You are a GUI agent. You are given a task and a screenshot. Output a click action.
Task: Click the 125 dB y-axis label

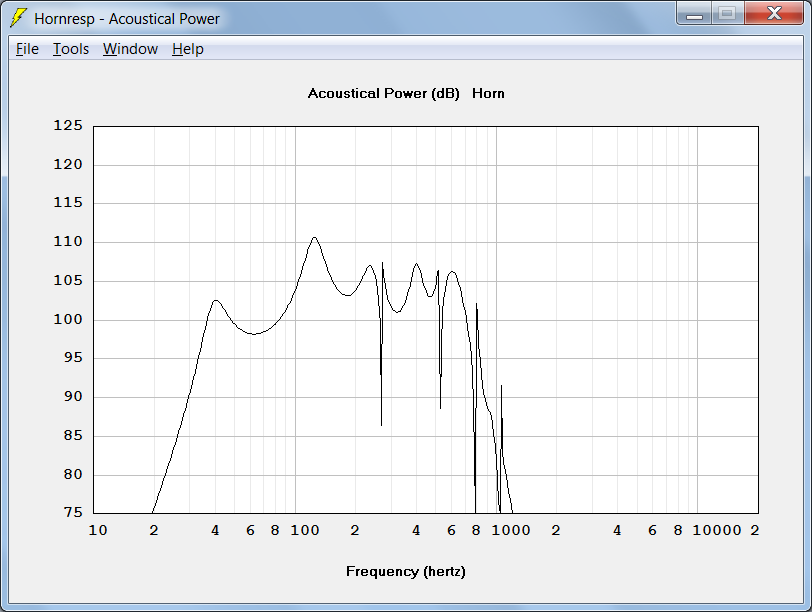pos(68,125)
